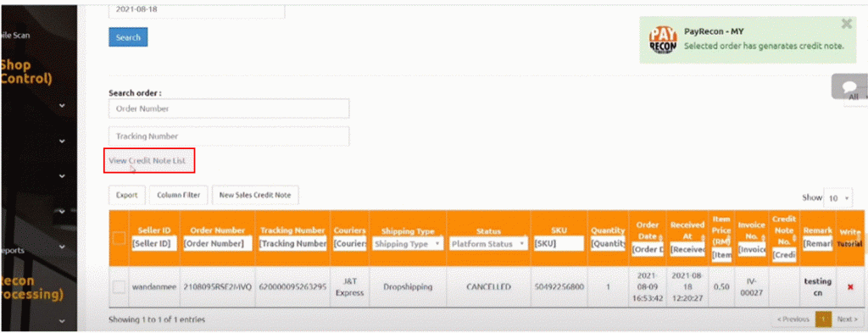Click the blue Search button
This screenshot has height=333, width=868.
tap(128, 37)
